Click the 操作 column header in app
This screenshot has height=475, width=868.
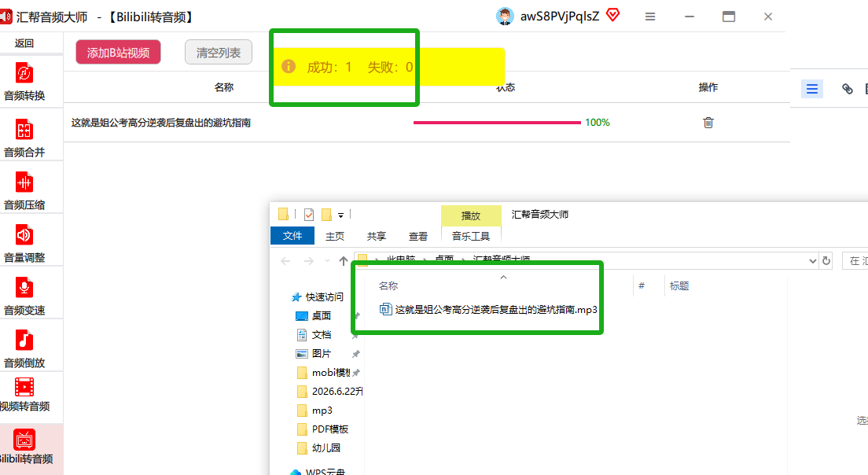coord(708,87)
